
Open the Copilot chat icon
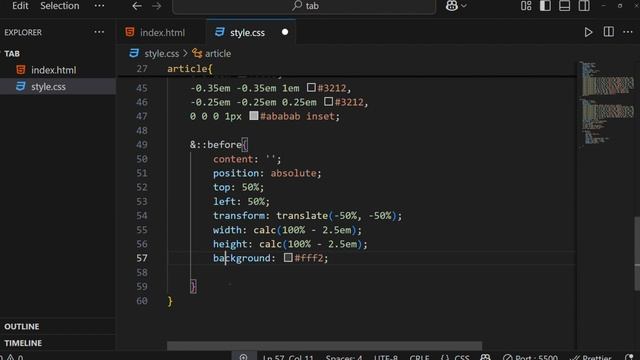pyautogui.click(x=451, y=6)
